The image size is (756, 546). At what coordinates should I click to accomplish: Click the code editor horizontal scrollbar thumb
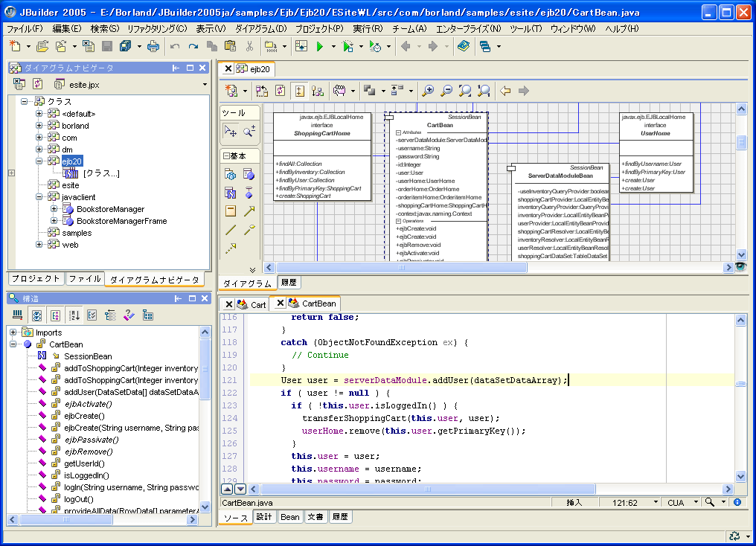pos(428,489)
